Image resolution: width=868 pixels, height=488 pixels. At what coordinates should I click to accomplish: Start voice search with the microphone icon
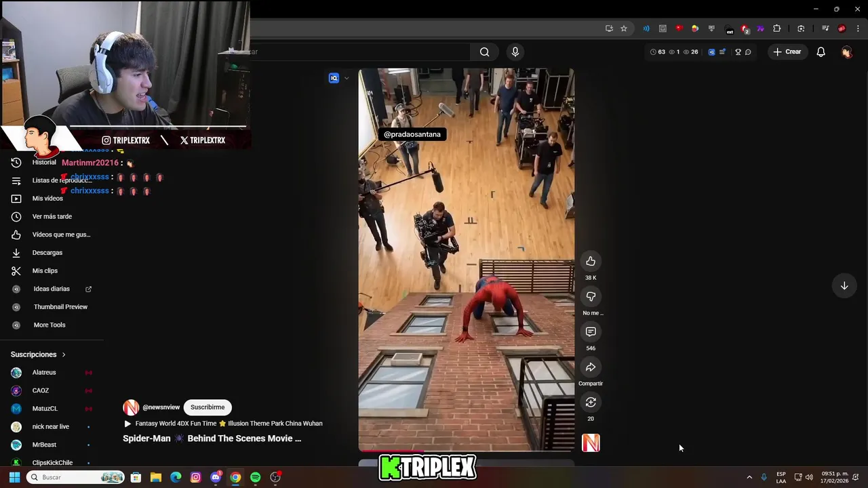[x=515, y=52]
